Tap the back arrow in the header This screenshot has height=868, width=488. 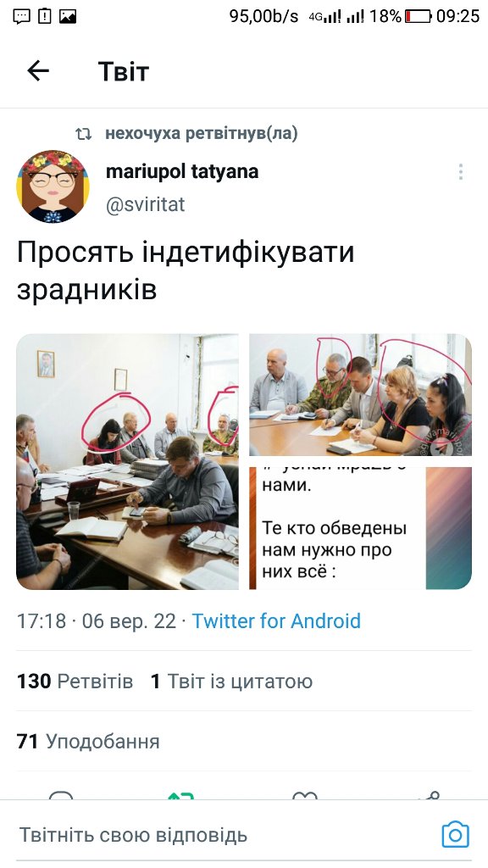38,71
